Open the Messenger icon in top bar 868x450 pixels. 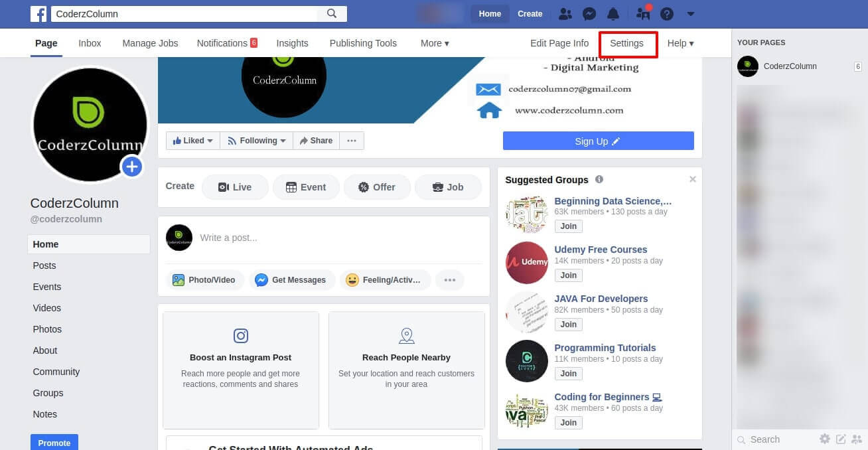589,14
